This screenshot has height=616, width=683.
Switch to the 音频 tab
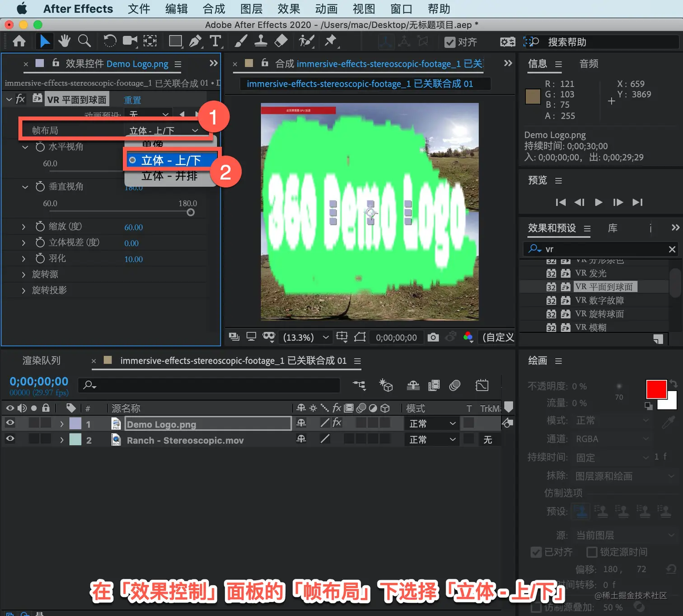[x=589, y=64]
